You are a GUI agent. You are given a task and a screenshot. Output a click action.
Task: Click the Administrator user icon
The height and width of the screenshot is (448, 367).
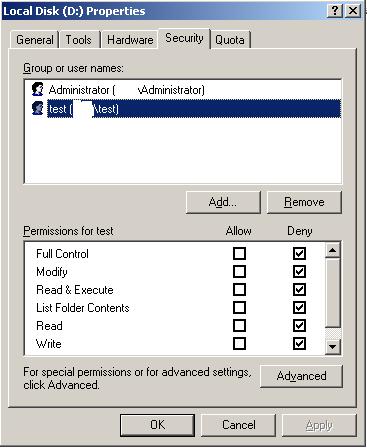[37, 89]
